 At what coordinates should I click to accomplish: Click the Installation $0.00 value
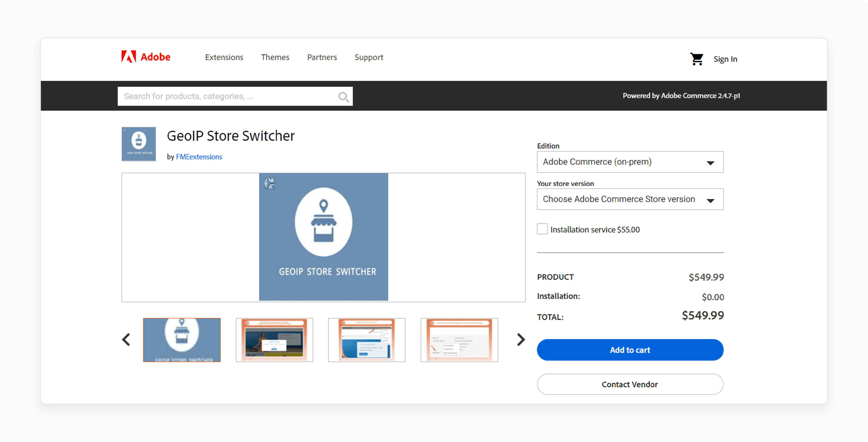coord(713,297)
